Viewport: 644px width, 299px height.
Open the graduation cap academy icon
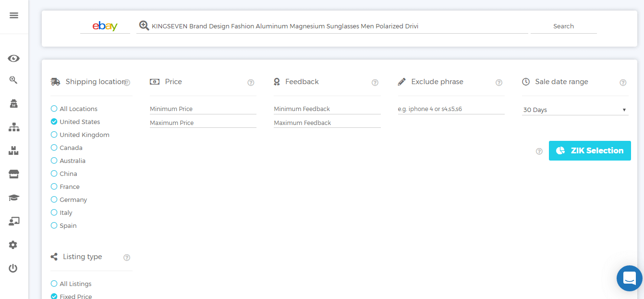[13, 198]
